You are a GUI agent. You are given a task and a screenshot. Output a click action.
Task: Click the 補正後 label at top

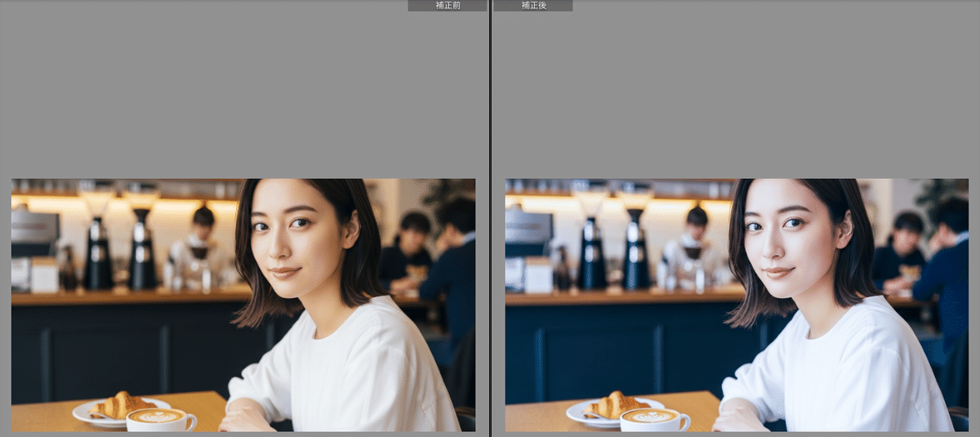point(533,6)
